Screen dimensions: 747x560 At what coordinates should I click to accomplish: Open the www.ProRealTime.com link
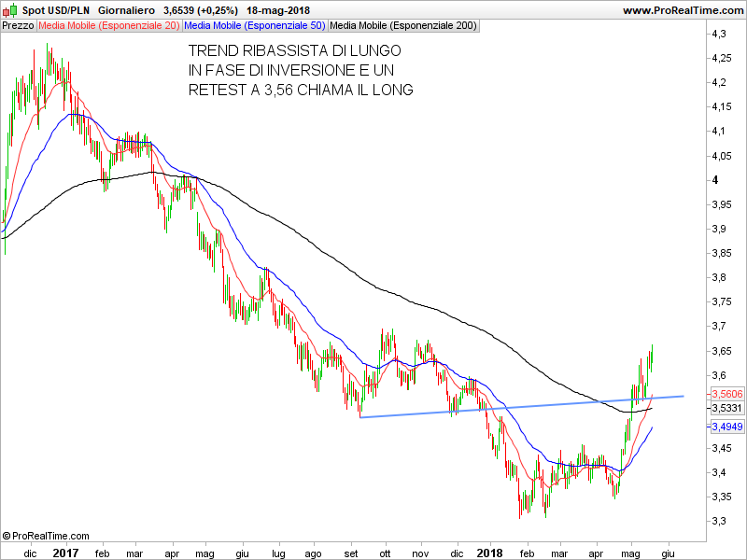tap(682, 10)
